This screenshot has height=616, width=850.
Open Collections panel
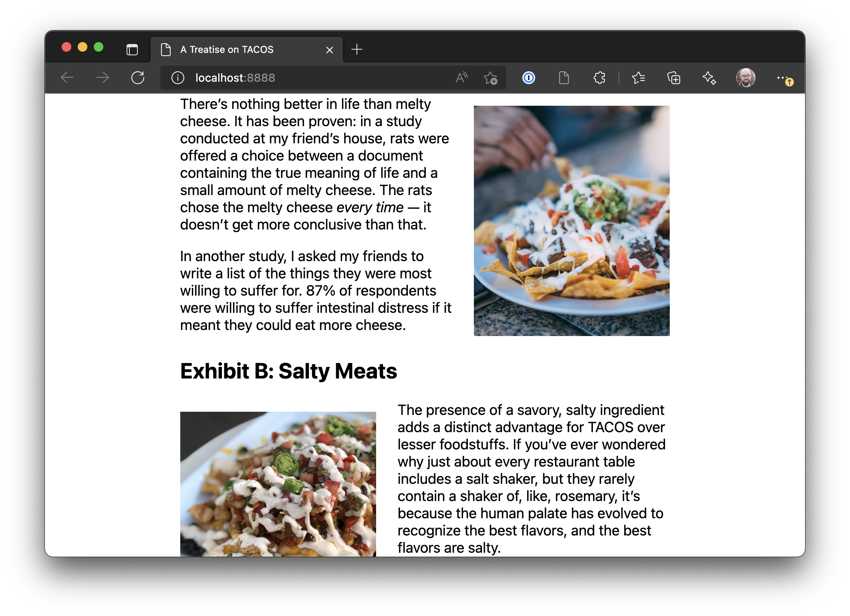(x=673, y=77)
